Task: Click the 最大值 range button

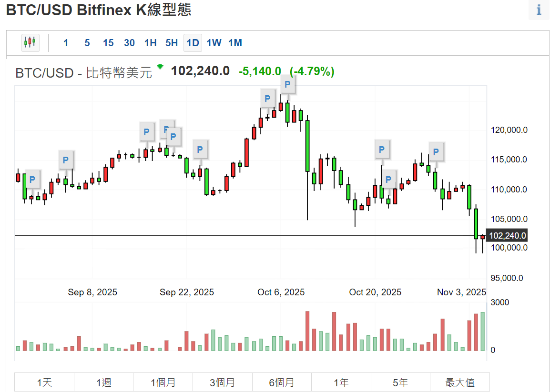Action: [x=459, y=382]
